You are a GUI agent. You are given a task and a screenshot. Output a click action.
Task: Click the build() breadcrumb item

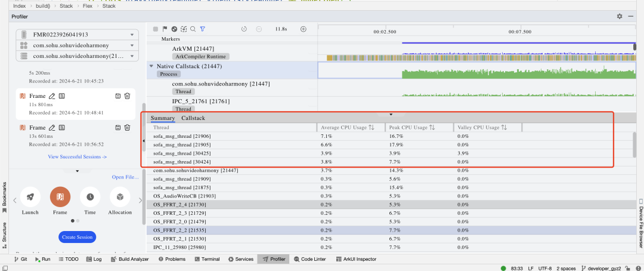pos(43,6)
